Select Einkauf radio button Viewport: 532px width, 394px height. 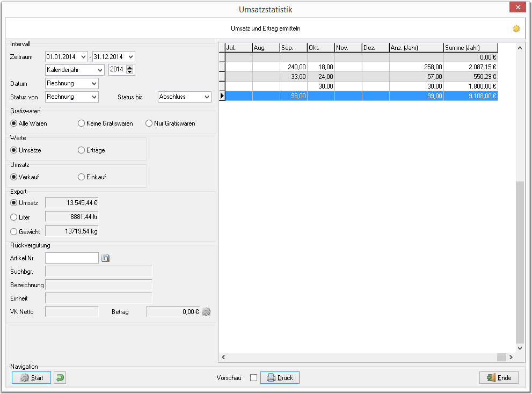coord(81,177)
